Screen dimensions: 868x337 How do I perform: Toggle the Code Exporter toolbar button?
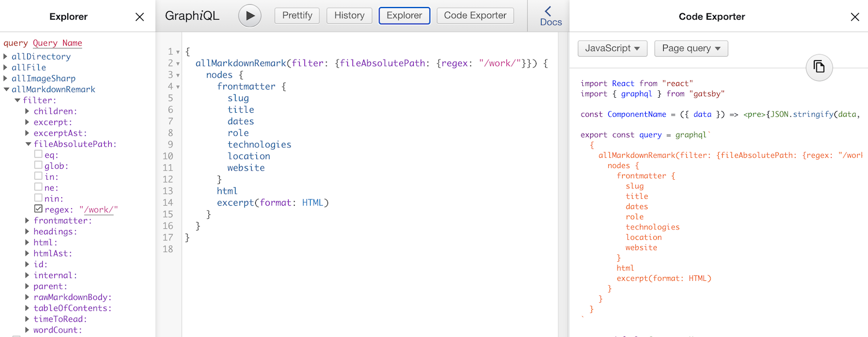click(475, 16)
